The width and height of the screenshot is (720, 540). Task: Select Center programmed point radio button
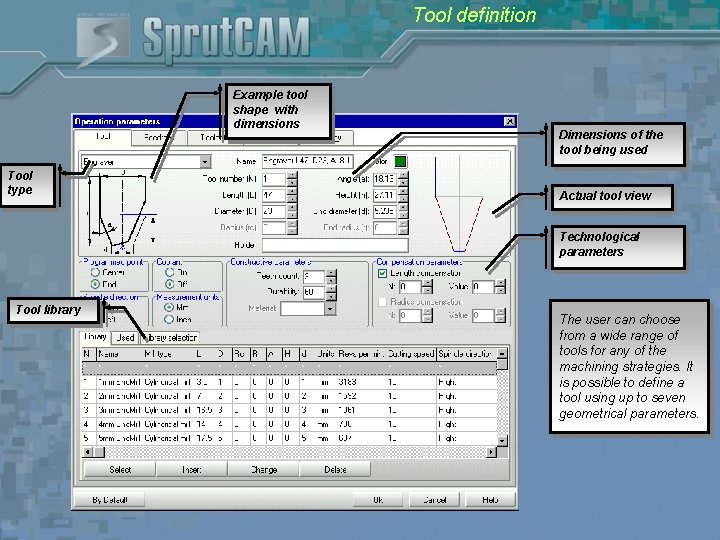pos(95,272)
